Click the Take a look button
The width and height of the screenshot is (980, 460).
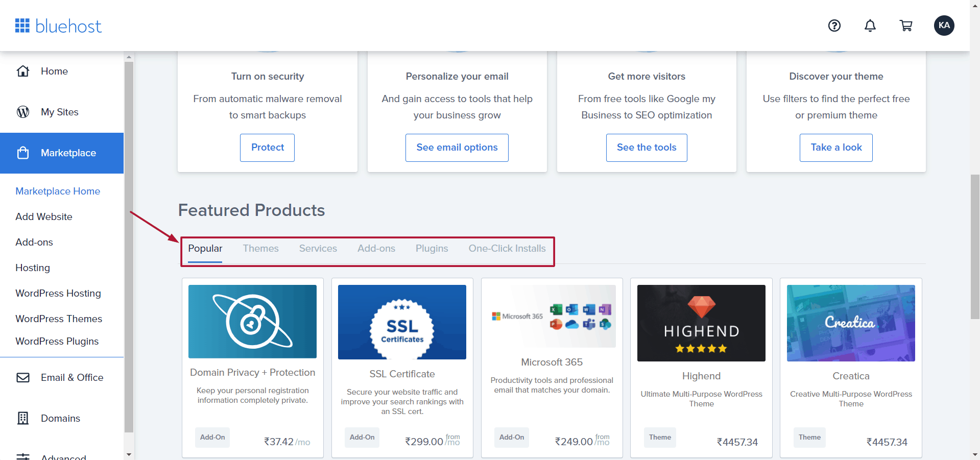tap(835, 148)
